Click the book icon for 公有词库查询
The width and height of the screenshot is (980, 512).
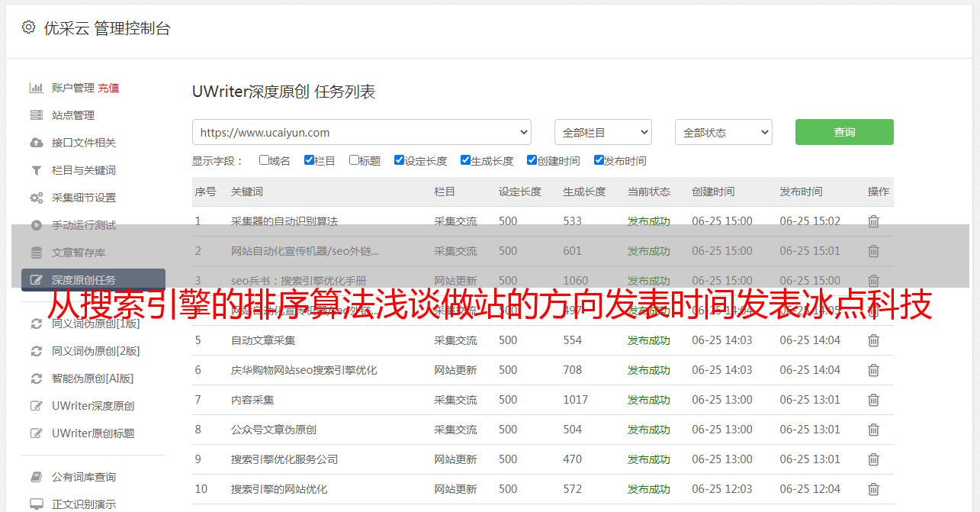point(36,477)
